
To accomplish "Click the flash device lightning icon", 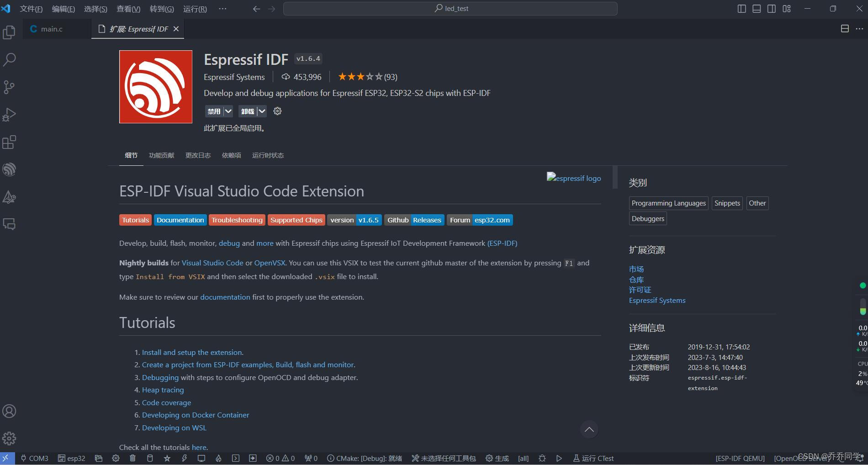I will pos(184,458).
